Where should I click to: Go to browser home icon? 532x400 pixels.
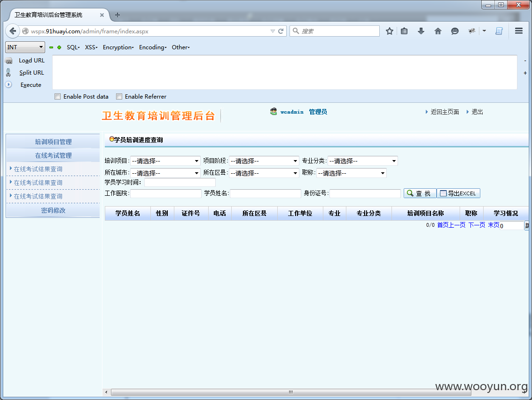438,31
